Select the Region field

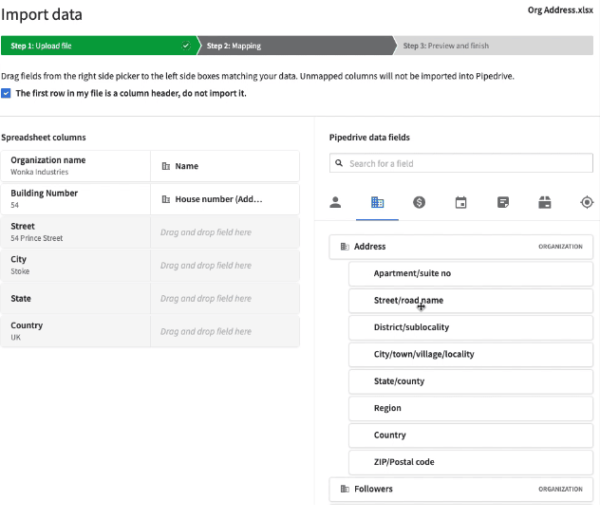[x=471, y=408]
